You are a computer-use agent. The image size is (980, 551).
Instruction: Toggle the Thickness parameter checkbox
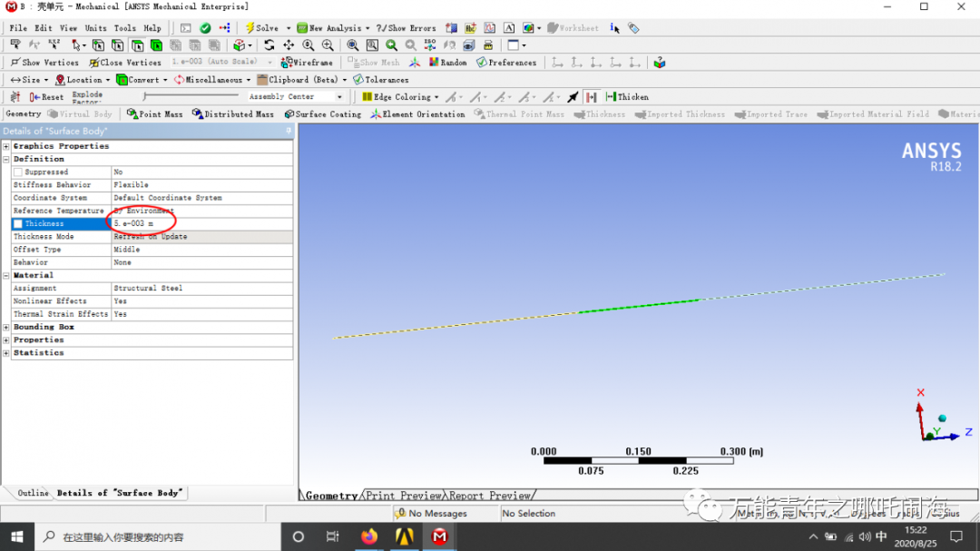(x=18, y=224)
